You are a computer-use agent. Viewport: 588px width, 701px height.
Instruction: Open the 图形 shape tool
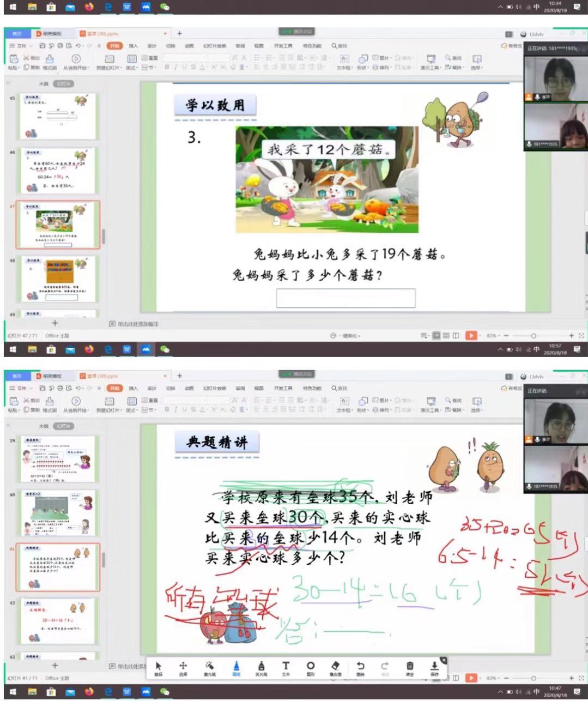point(310,668)
